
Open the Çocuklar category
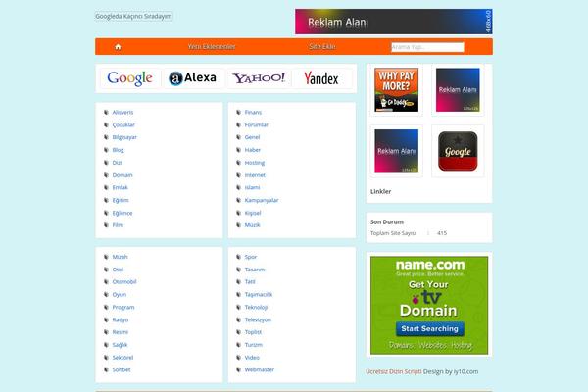(x=123, y=124)
